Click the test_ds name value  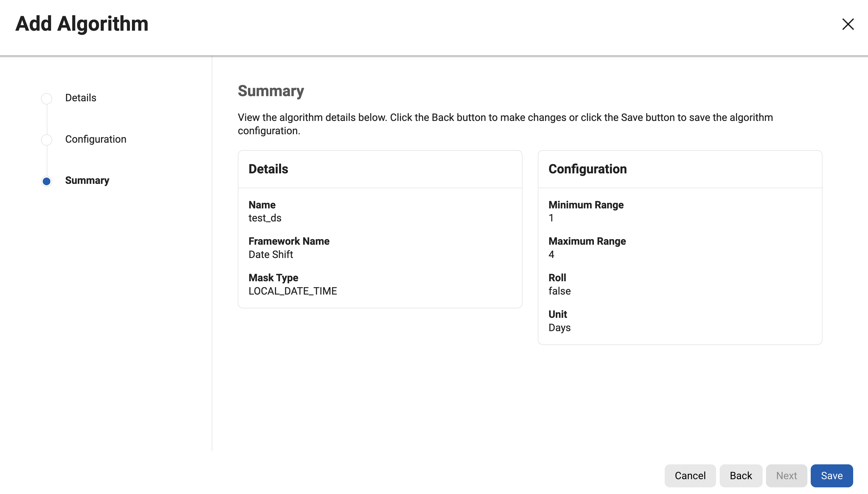coord(265,218)
